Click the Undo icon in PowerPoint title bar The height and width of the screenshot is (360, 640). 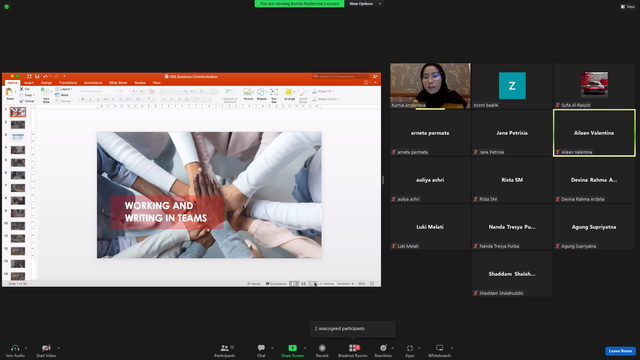point(45,76)
